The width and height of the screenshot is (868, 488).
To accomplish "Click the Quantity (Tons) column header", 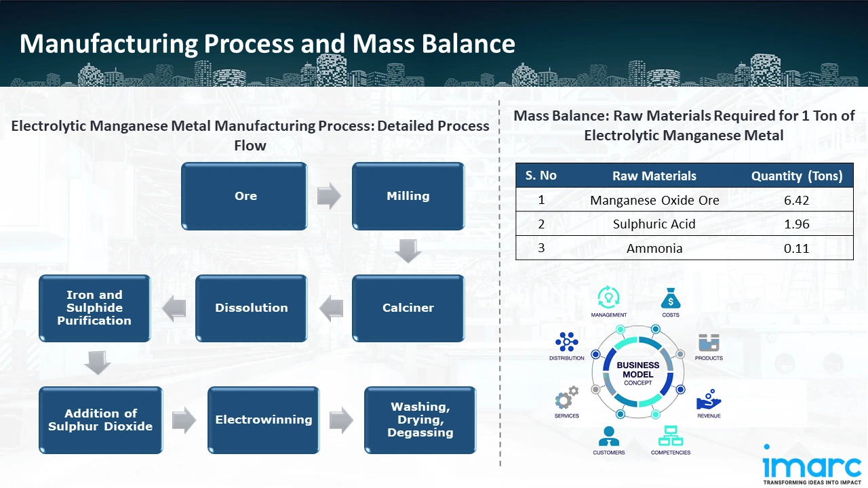I will (796, 176).
